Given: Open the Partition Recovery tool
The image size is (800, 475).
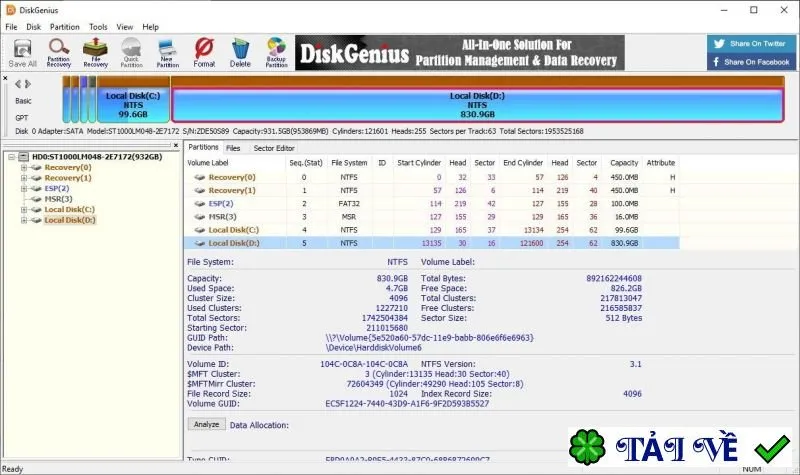Looking at the screenshot, I should click(x=59, y=53).
